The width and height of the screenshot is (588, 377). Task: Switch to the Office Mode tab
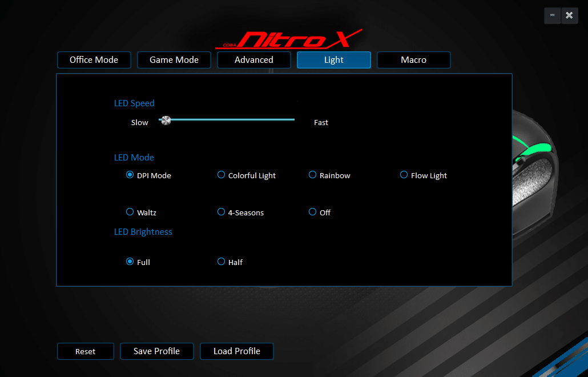tap(94, 60)
